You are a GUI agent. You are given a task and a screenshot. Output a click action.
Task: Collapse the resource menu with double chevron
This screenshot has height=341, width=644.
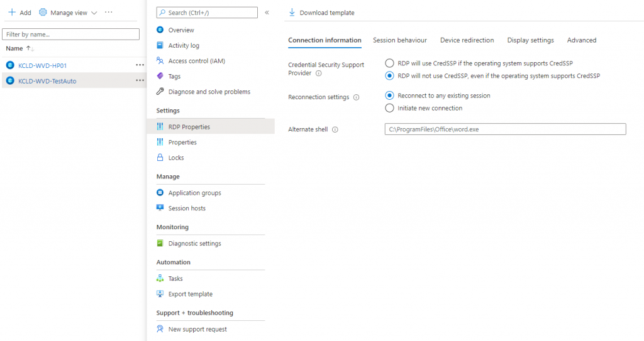coord(267,13)
